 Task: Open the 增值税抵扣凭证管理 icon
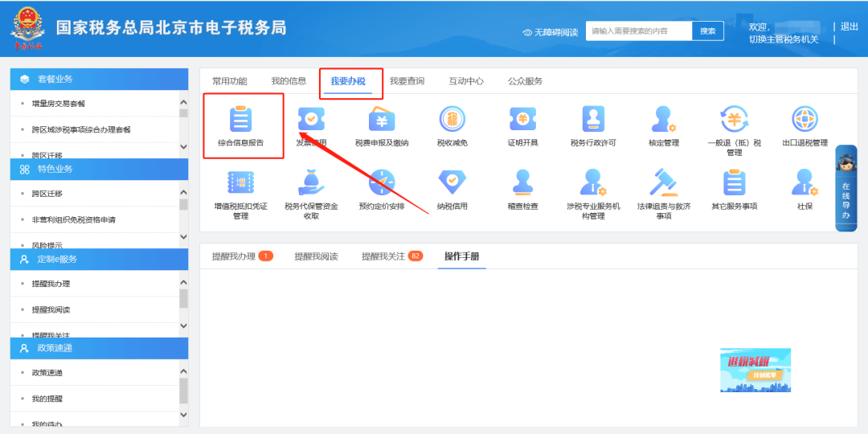pyautogui.click(x=240, y=183)
